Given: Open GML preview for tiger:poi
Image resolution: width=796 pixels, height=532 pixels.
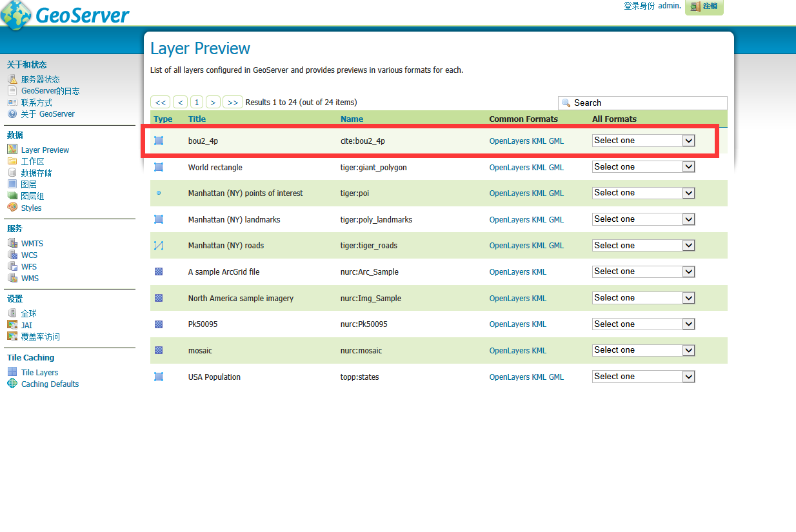Looking at the screenshot, I should [x=556, y=193].
